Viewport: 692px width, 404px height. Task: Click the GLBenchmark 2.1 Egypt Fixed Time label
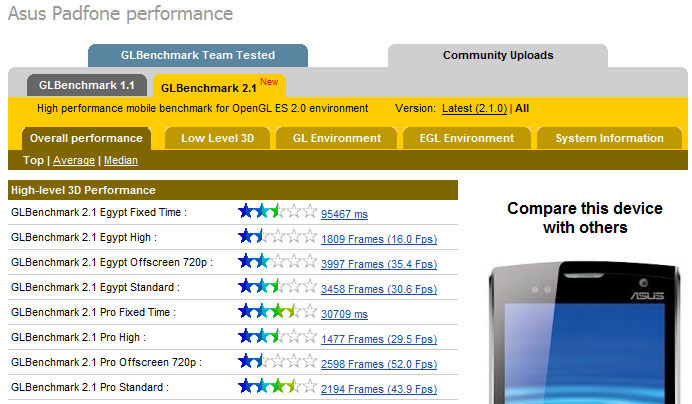[99, 212]
